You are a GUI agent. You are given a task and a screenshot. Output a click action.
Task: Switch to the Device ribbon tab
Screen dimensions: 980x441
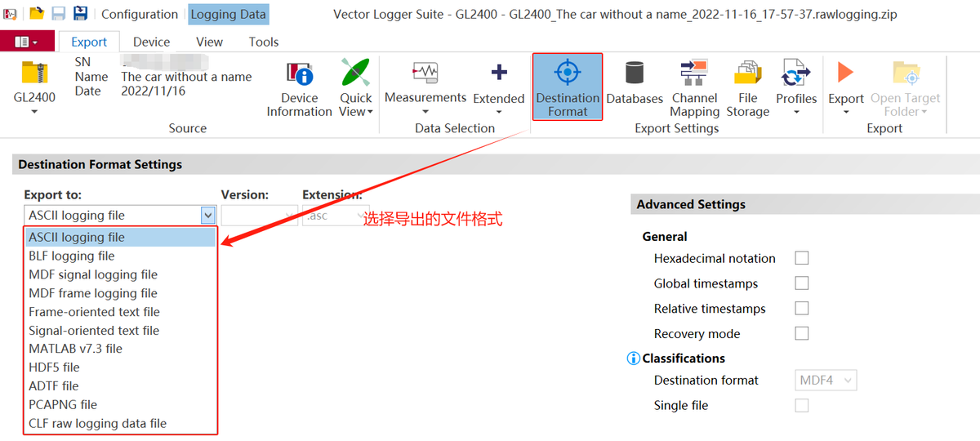[151, 42]
